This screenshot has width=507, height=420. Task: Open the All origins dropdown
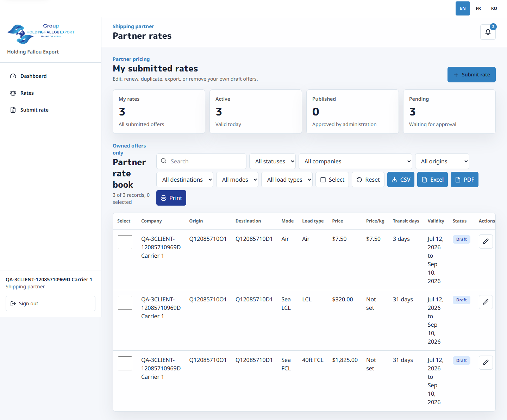[442, 161]
